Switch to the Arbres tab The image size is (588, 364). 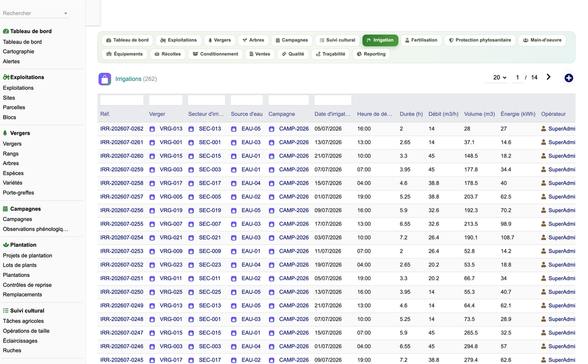[253, 40]
